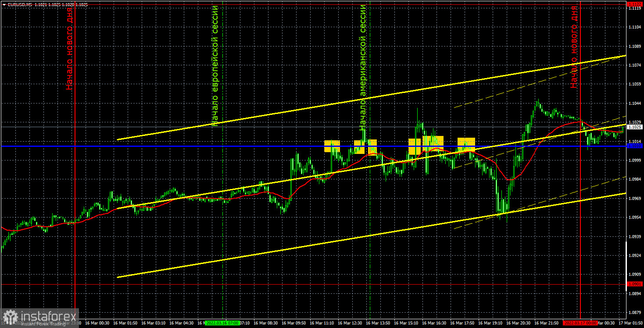This screenshot has width=644, height=328.
Task: Click the 1.1104 price axis label
Action: tap(634, 27)
